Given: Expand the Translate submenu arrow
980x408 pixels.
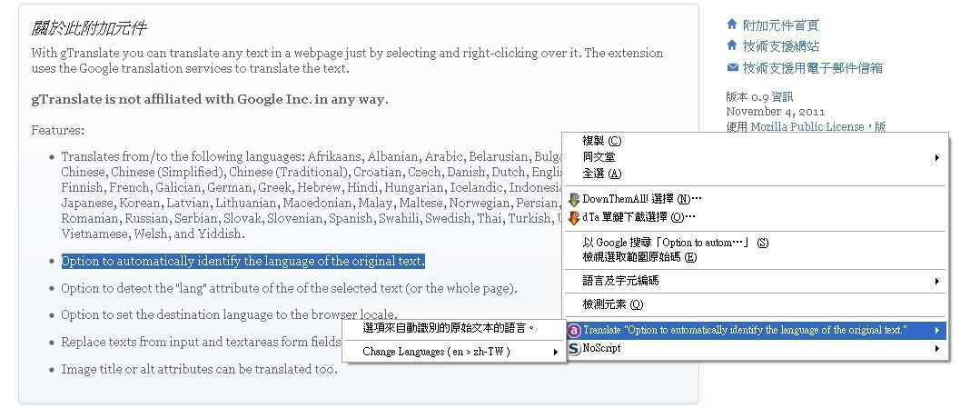Looking at the screenshot, I should pyautogui.click(x=937, y=331).
